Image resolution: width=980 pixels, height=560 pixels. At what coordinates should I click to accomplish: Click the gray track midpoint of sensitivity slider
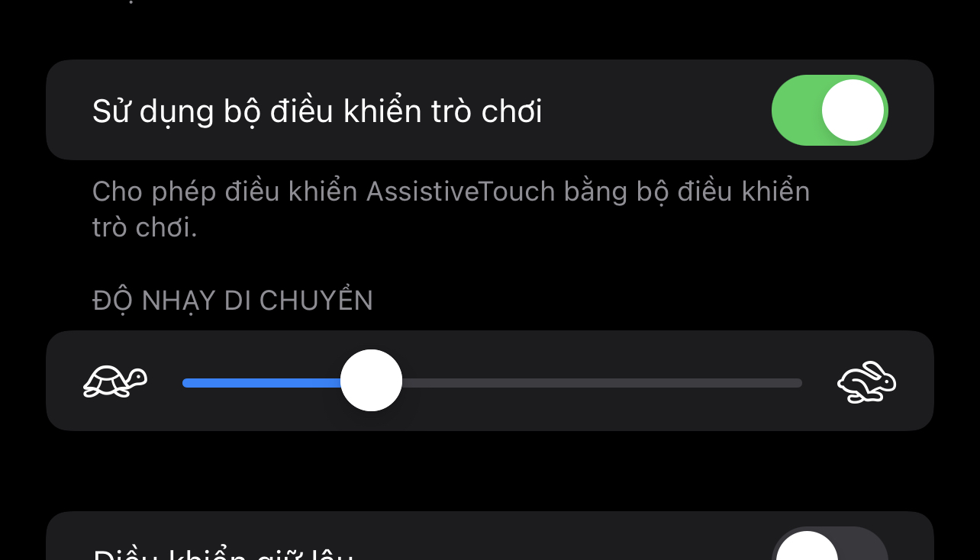(x=602, y=382)
